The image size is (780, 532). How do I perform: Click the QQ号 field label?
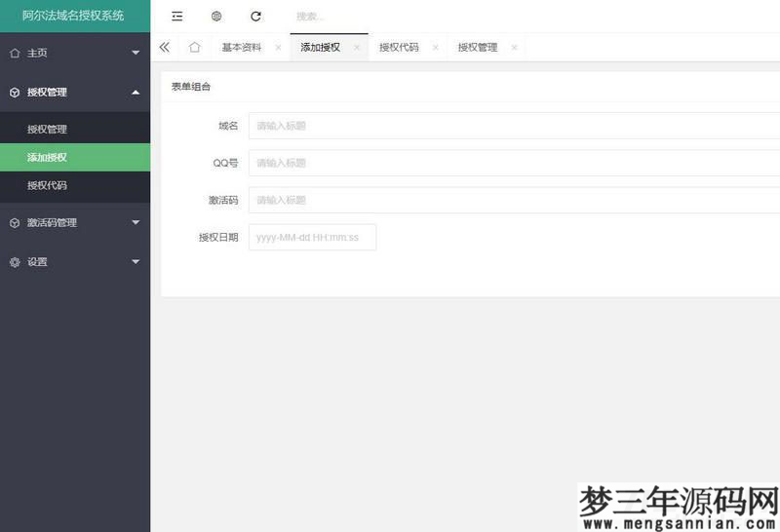tap(225, 163)
